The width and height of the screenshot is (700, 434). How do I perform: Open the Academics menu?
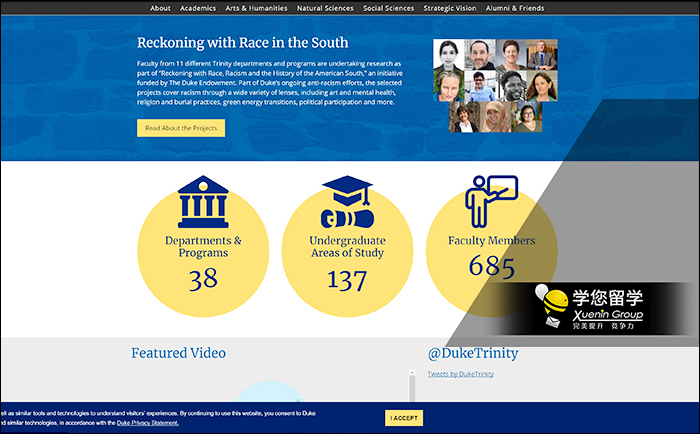point(198,8)
